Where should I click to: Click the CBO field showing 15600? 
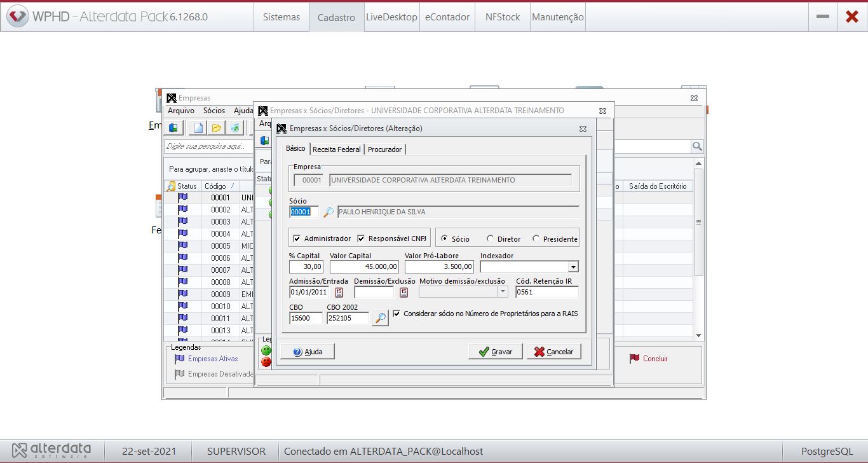click(306, 318)
